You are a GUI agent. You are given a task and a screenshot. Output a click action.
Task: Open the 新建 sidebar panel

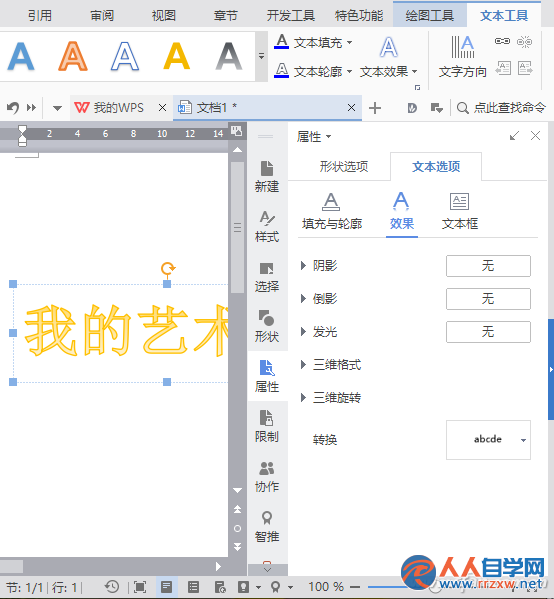267,176
